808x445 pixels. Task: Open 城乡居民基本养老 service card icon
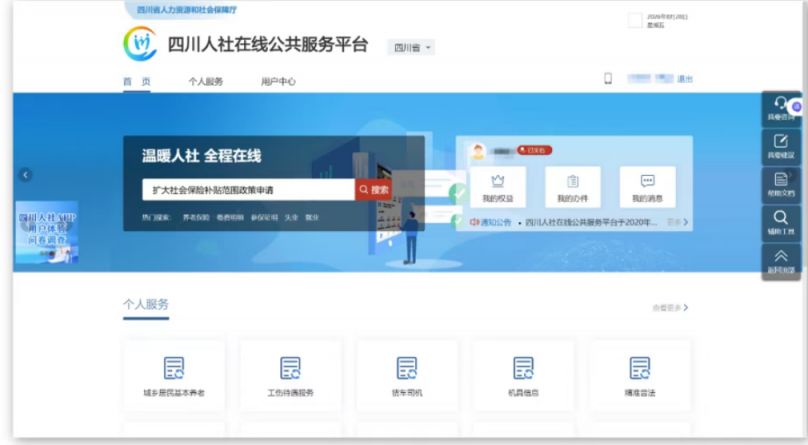174,368
